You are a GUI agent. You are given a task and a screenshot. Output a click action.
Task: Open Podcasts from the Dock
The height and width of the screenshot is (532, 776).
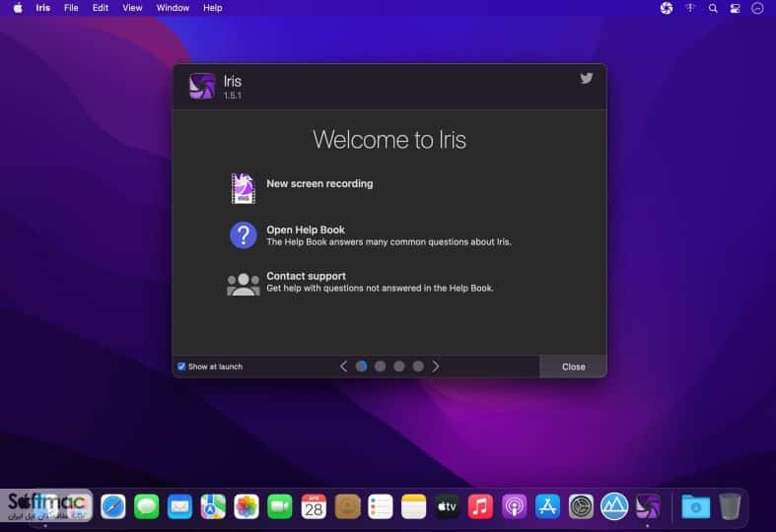tap(514, 506)
